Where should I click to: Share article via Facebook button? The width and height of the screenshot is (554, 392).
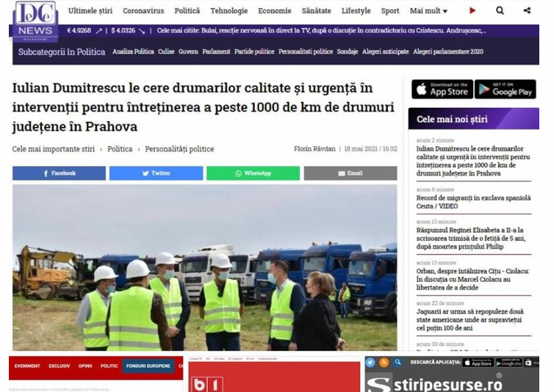[x=59, y=173]
